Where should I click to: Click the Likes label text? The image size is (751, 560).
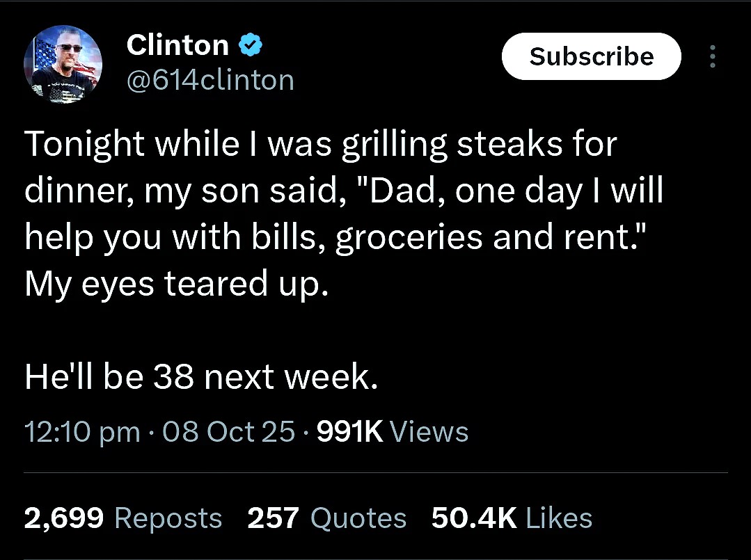pos(559,518)
